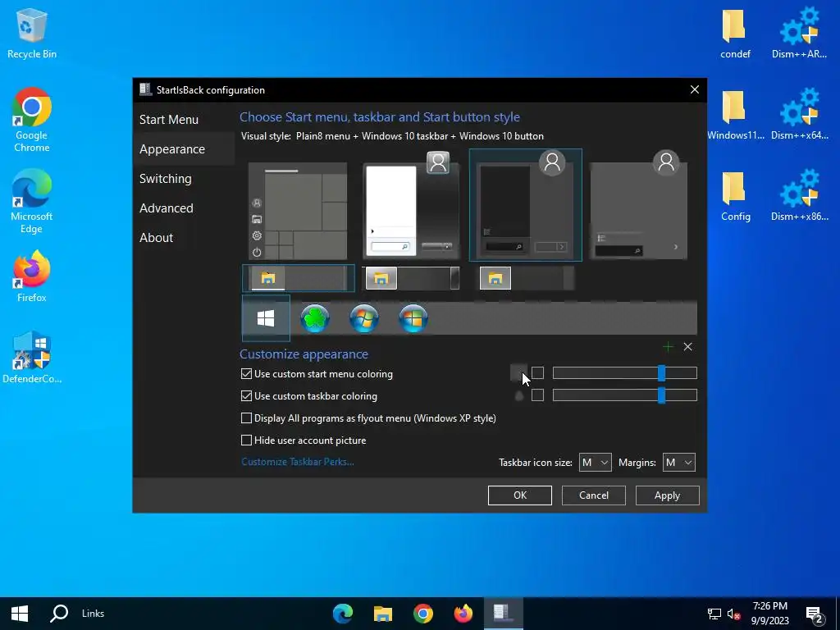Add a custom Start button with green plus
840x630 pixels.
(668, 347)
